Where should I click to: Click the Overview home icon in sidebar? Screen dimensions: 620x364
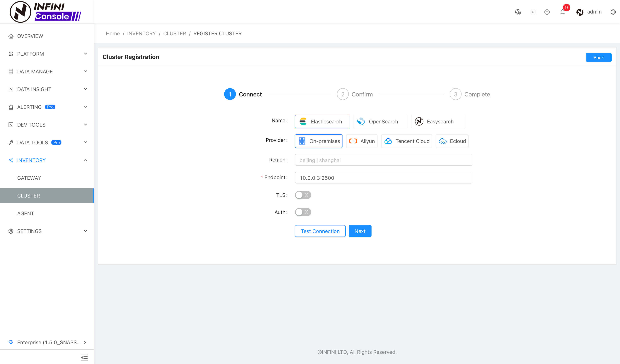[11, 36]
